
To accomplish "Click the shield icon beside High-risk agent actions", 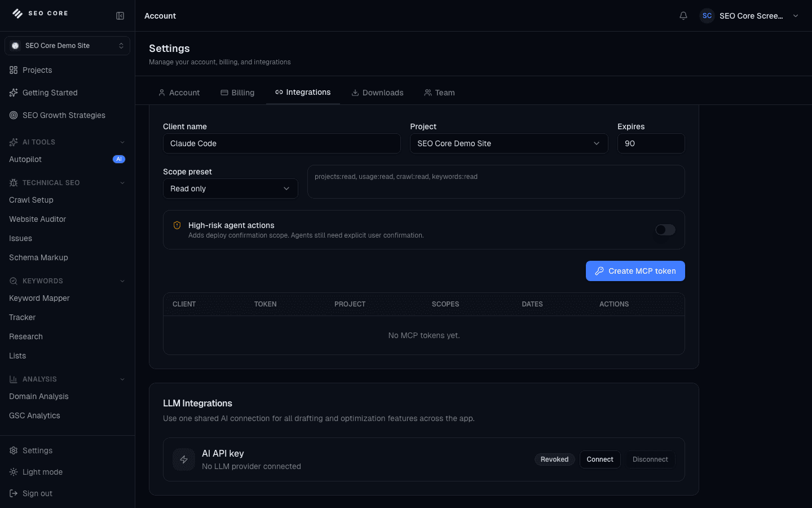I will click(177, 225).
